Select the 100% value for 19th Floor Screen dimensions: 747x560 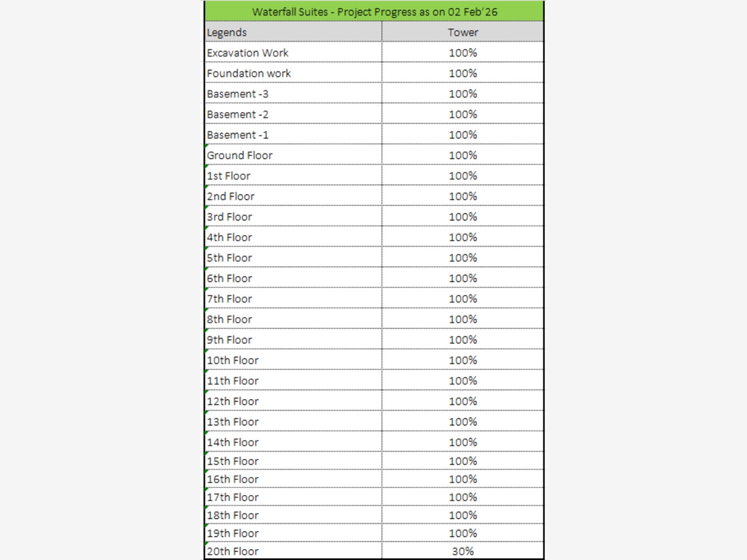[x=463, y=533]
